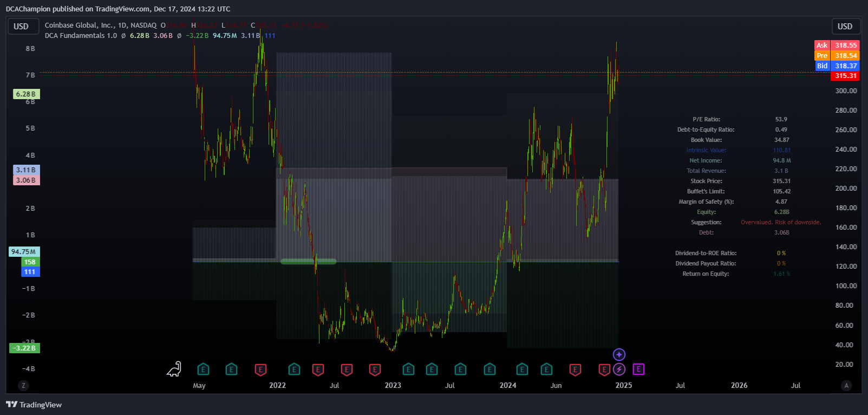Click the Return on Equity 1.61 % value
This screenshot has height=415, width=868.
pyautogui.click(x=781, y=274)
